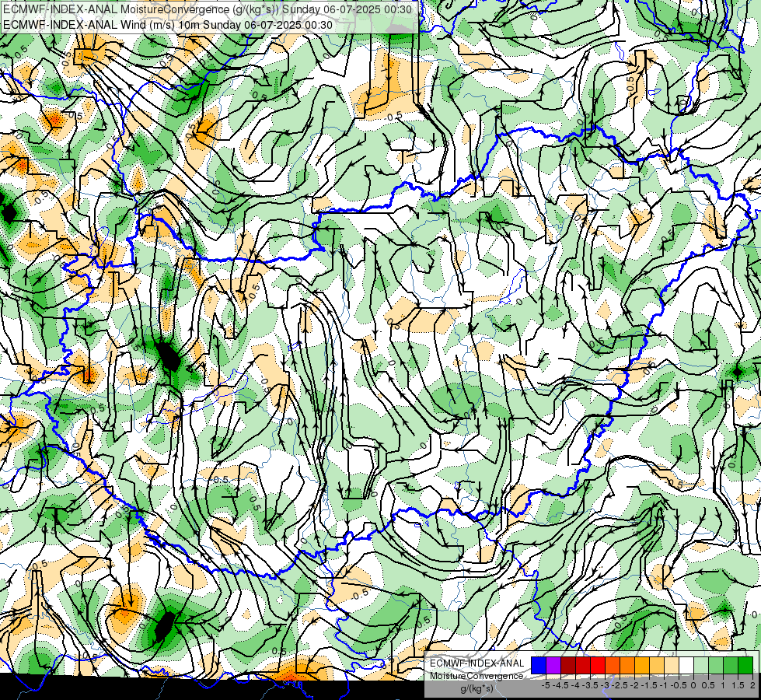The height and width of the screenshot is (700, 761).
Task: Click the Wind (m/s) 10m title line
Action: (x=168, y=25)
